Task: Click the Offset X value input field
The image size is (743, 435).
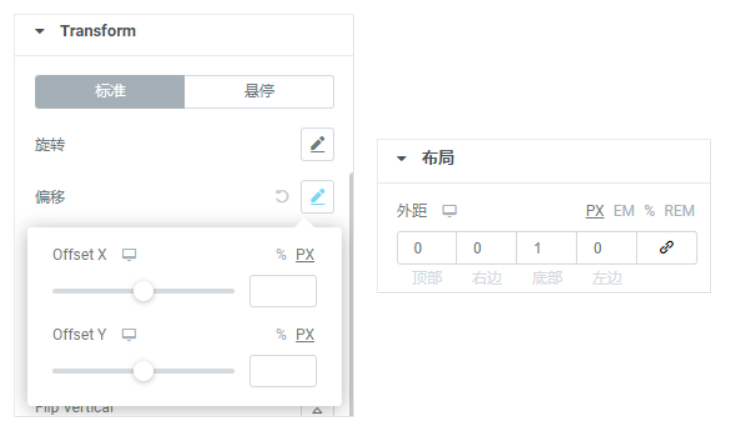Action: 283,291
